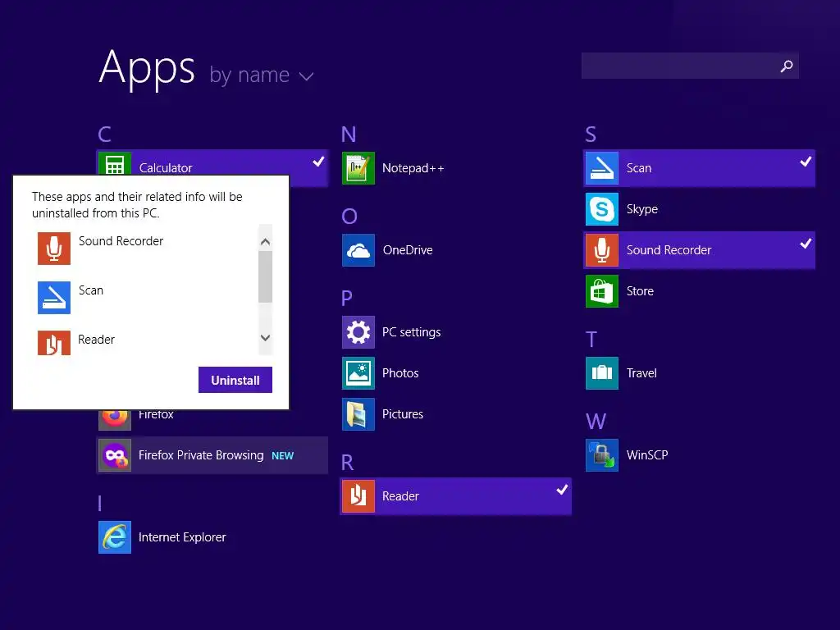Open the 'by name' sort dropdown

tap(262, 75)
